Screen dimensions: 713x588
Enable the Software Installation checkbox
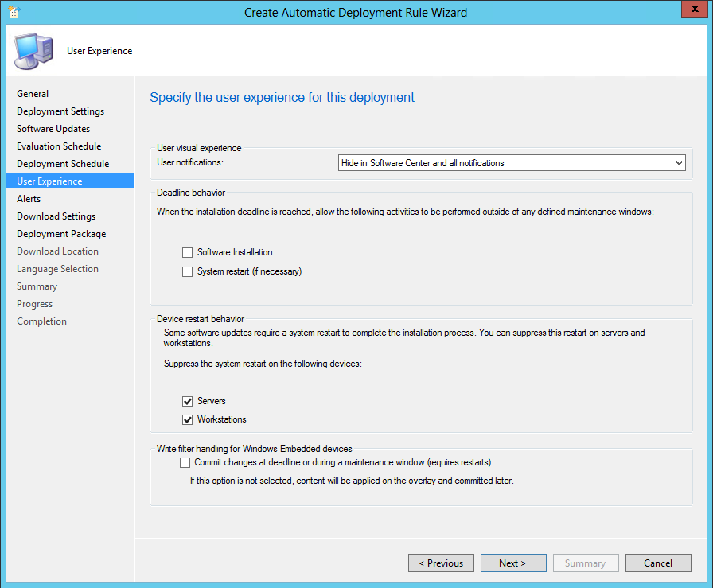click(x=187, y=252)
